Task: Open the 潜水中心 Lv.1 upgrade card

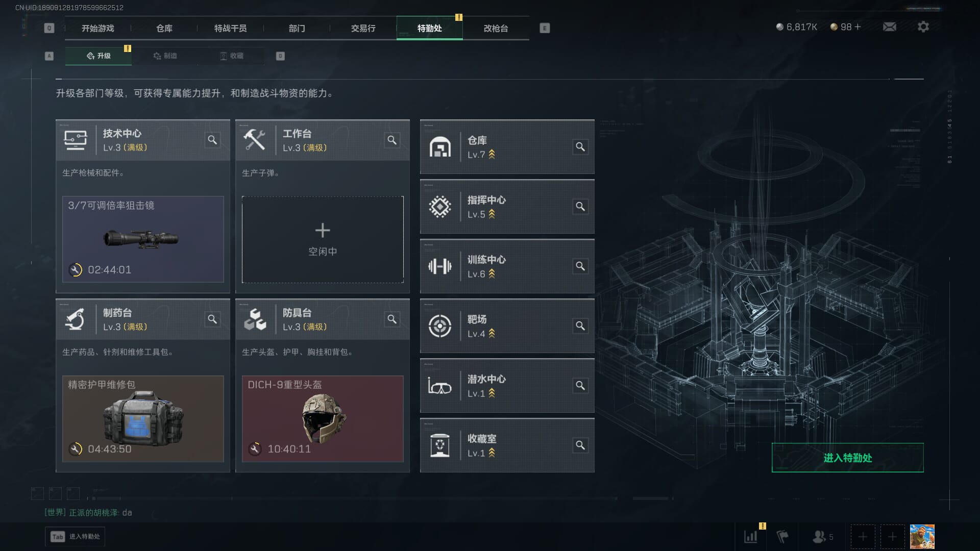Action: (507, 386)
